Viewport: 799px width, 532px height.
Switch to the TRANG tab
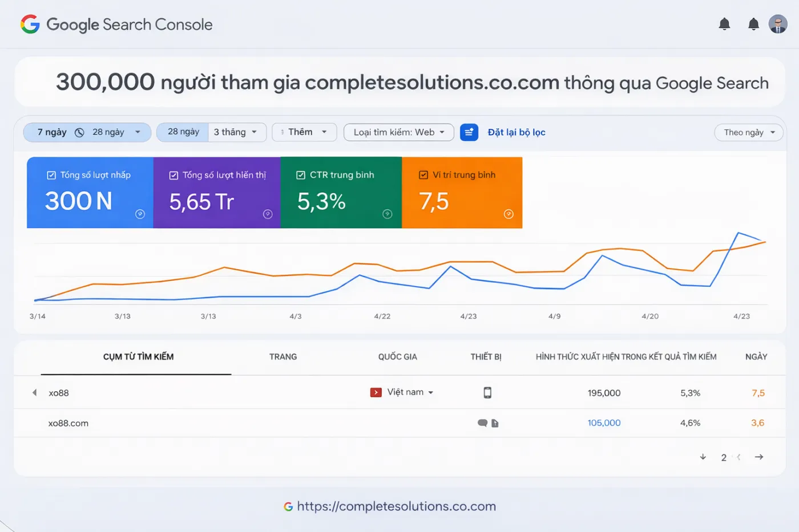click(283, 357)
